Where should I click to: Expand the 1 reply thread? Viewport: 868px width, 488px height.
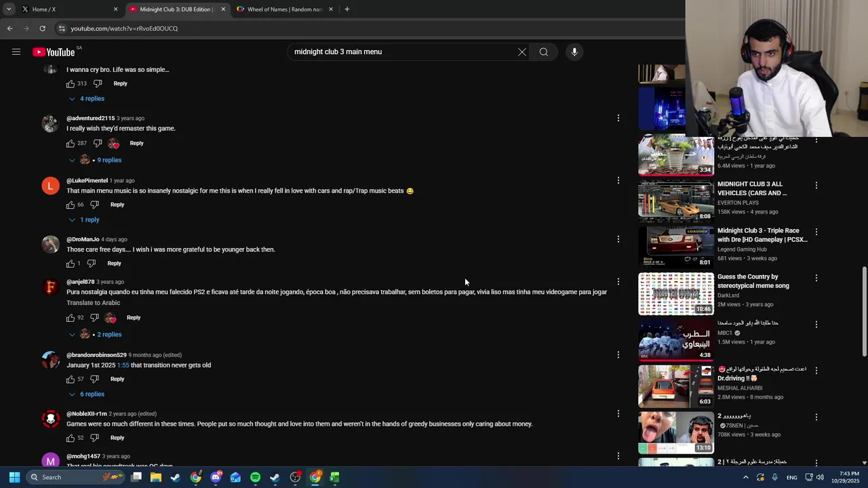84,220
